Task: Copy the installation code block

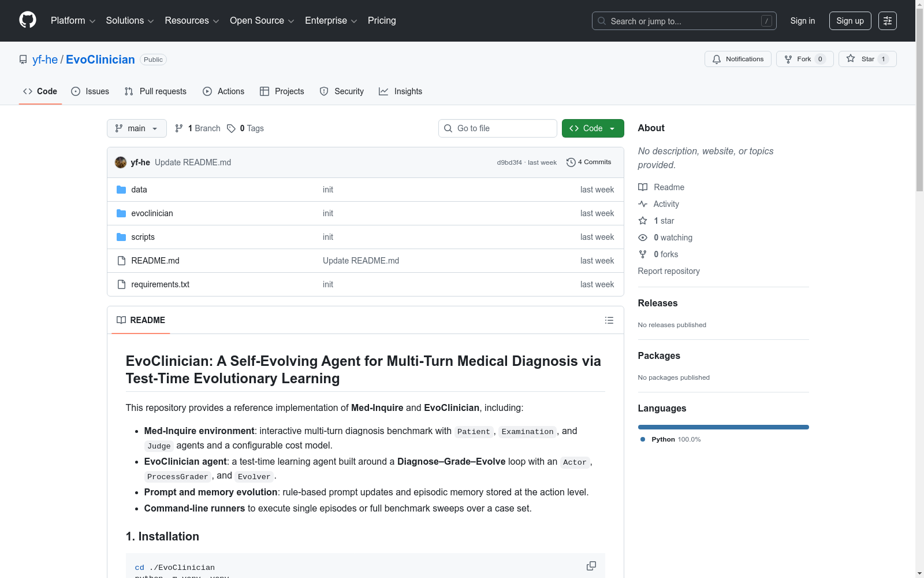Action: pyautogui.click(x=591, y=566)
